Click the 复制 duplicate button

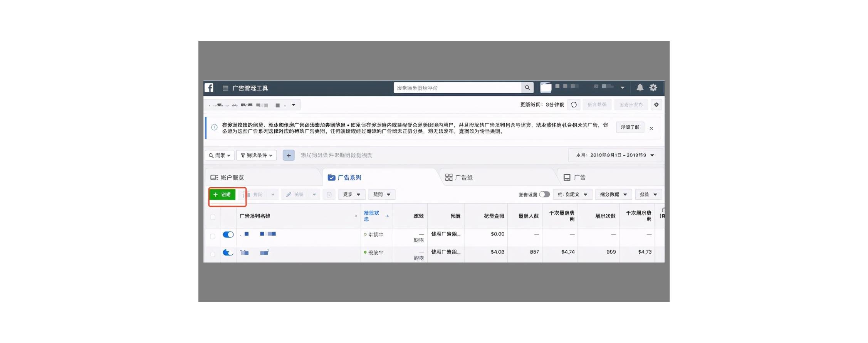254,195
